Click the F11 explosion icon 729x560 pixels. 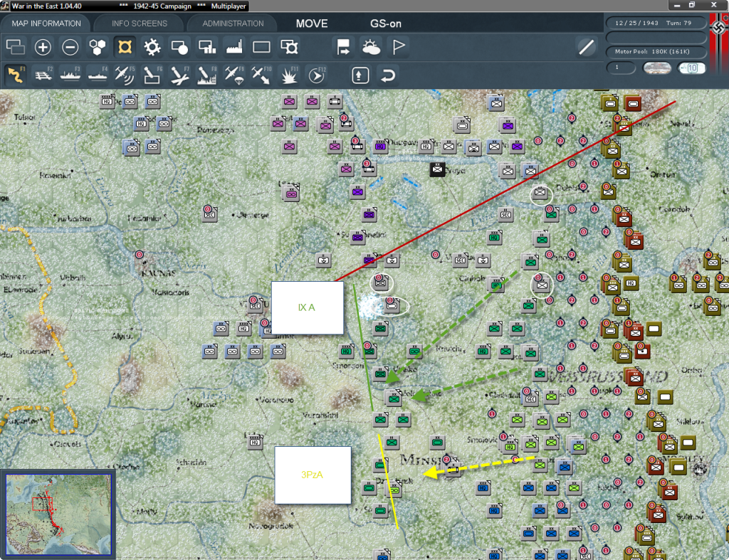pyautogui.click(x=289, y=75)
